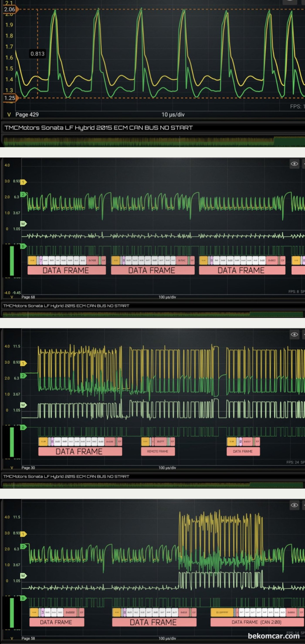
Task: Select the DATA FRAME (CAN 2.0B) label
Action: tap(257, 622)
